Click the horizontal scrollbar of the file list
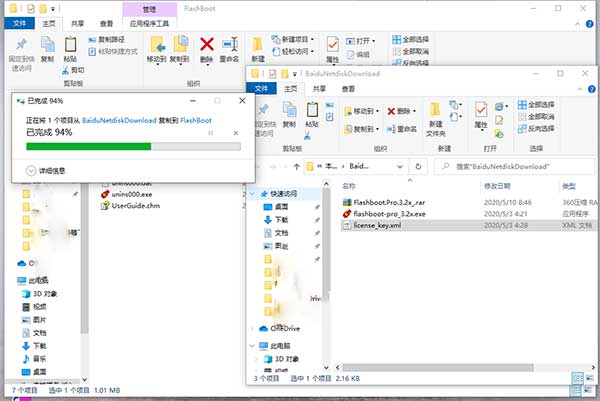600x401 pixels. point(437,368)
